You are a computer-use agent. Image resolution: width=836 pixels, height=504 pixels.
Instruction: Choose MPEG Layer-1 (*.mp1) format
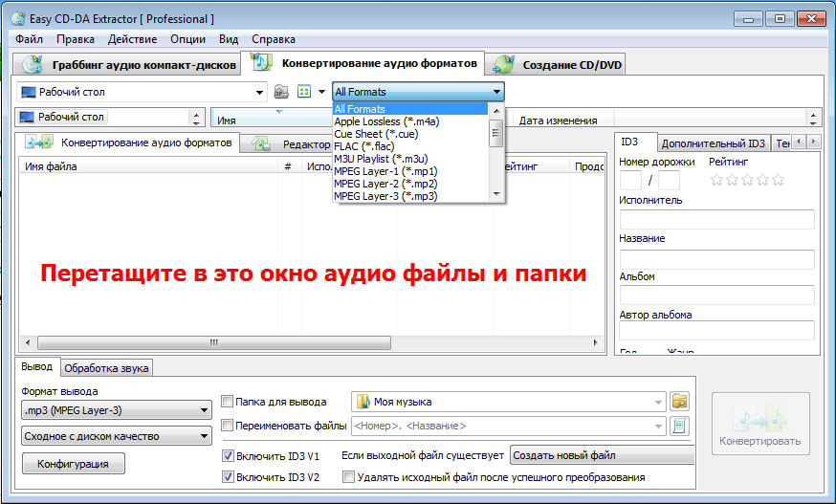(x=409, y=171)
